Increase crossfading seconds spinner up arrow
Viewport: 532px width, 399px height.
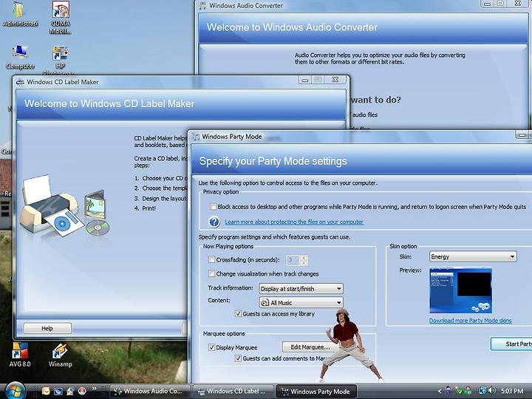(304, 258)
